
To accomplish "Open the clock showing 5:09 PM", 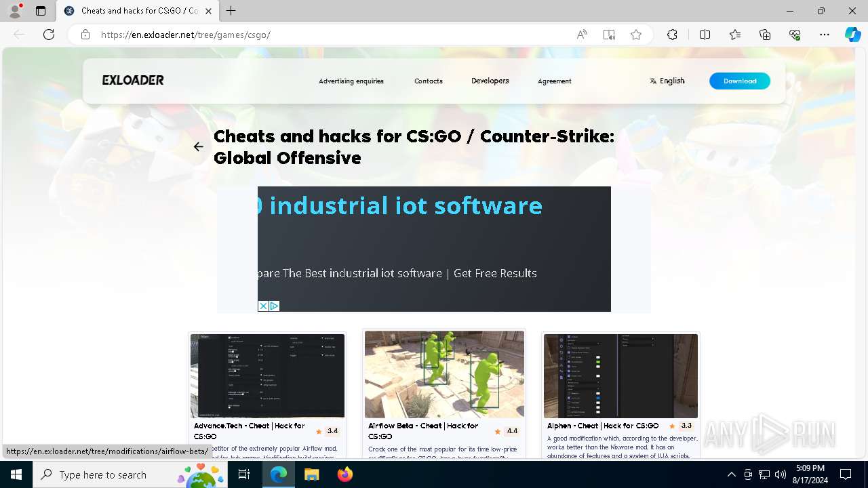I will click(x=810, y=474).
